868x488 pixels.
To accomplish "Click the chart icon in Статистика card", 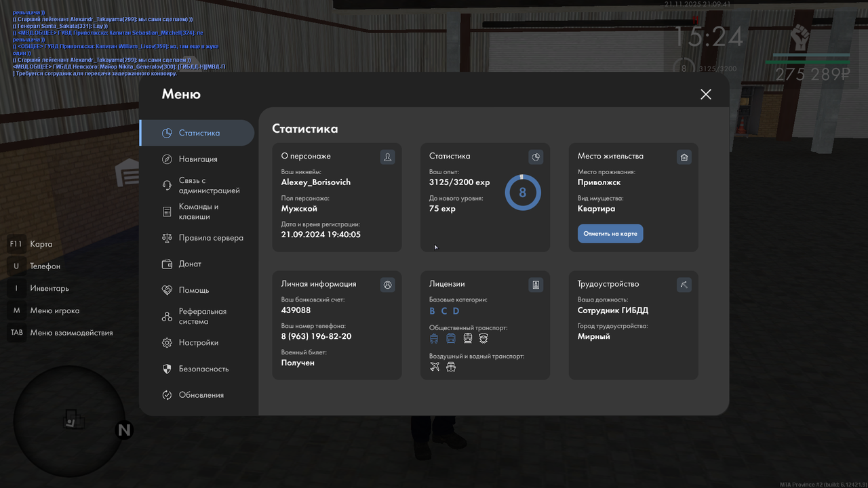I will click(x=536, y=157).
